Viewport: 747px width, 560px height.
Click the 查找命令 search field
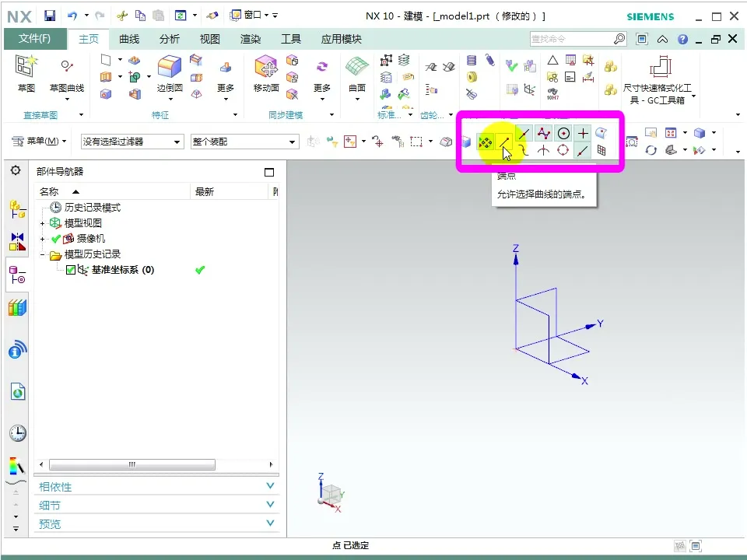tap(570, 39)
